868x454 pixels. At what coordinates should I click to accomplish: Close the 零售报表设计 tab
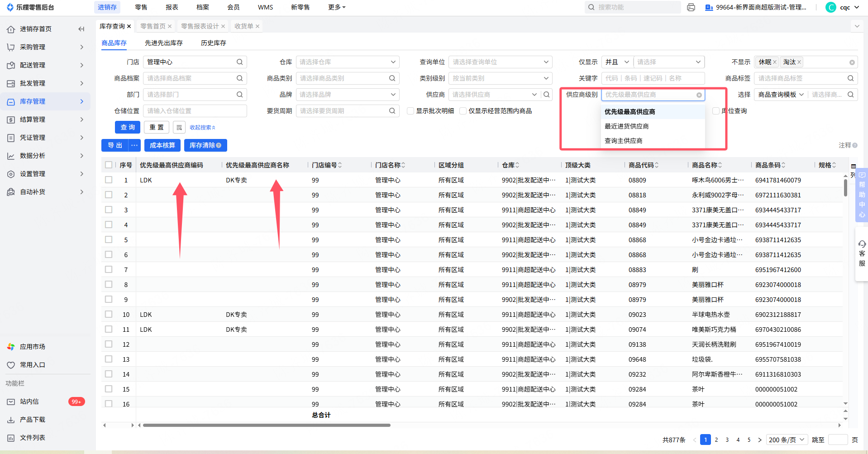[x=223, y=26]
